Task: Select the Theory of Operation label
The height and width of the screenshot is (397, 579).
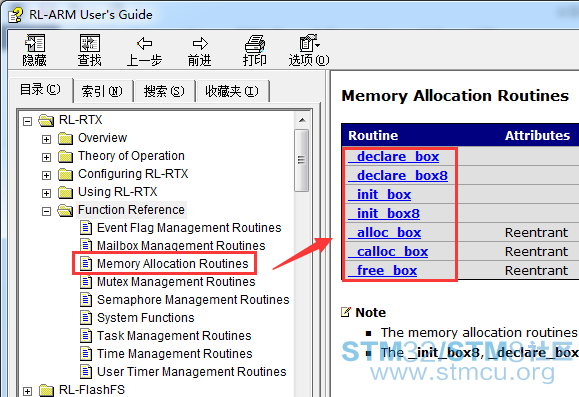Action: [x=131, y=156]
